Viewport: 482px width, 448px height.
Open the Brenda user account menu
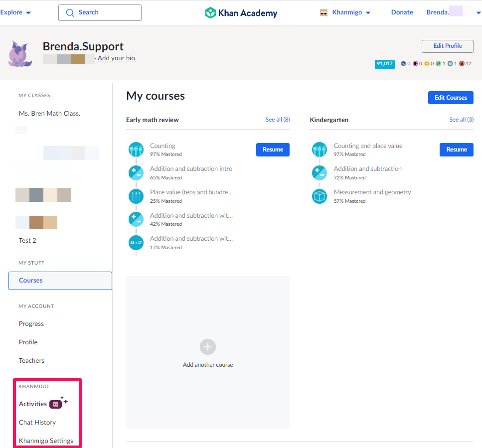click(454, 12)
